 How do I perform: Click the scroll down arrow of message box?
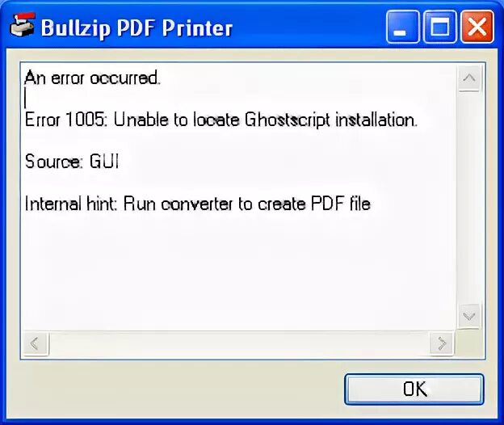(469, 317)
